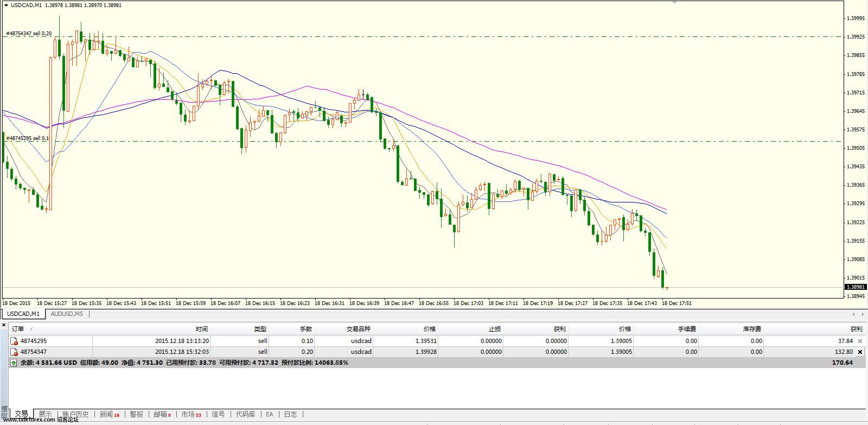Screen dimensions: 868x425
Task: Open the 信号 terminal tab
Action: pyautogui.click(x=218, y=414)
